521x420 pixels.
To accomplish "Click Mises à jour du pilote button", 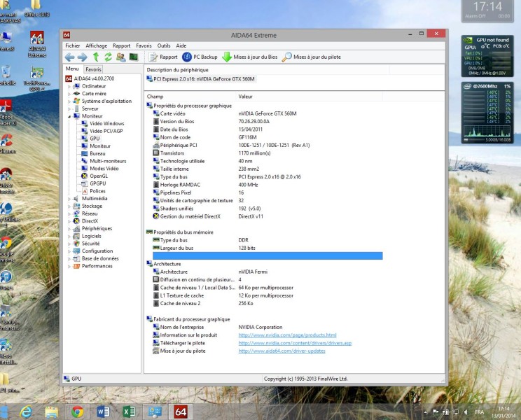I will coord(312,57).
